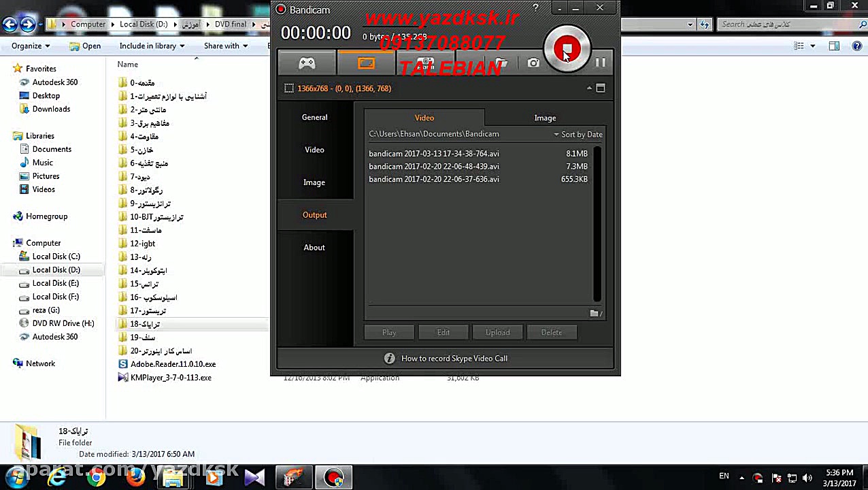Open the Image settings section
868x490 pixels.
click(x=314, y=182)
